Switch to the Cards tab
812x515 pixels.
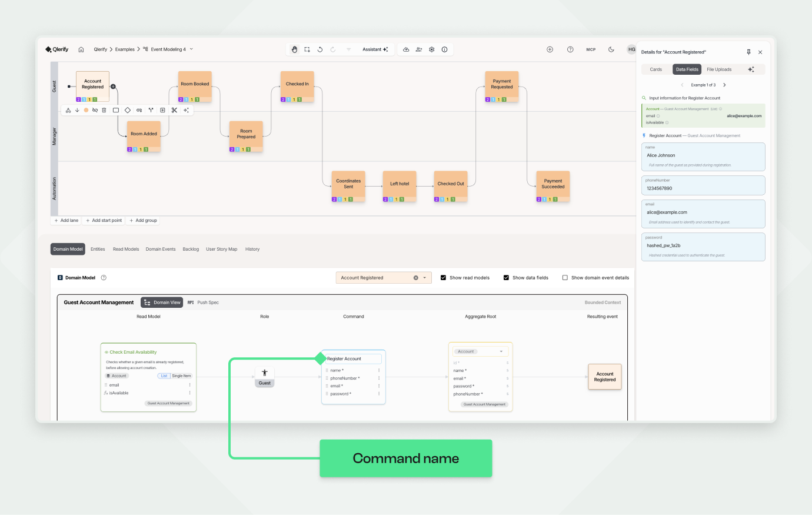pyautogui.click(x=656, y=69)
